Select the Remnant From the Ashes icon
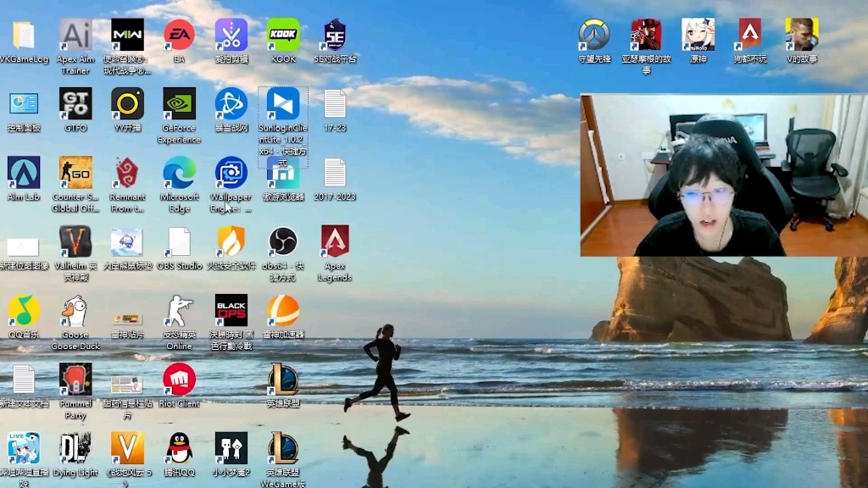The image size is (868, 488). (x=127, y=173)
